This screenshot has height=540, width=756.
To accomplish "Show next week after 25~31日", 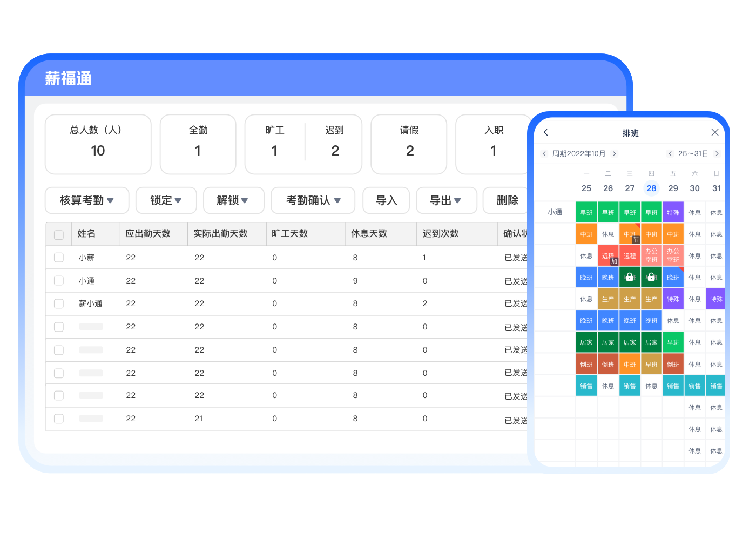I will click(717, 154).
